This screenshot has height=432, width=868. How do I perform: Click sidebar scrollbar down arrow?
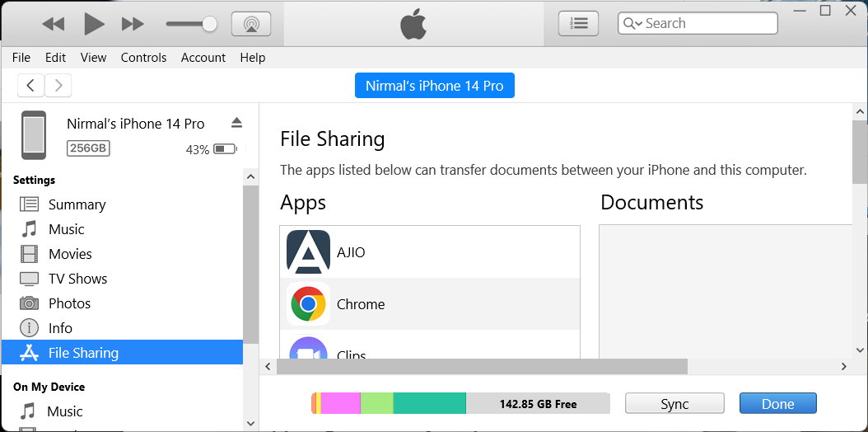pos(250,423)
